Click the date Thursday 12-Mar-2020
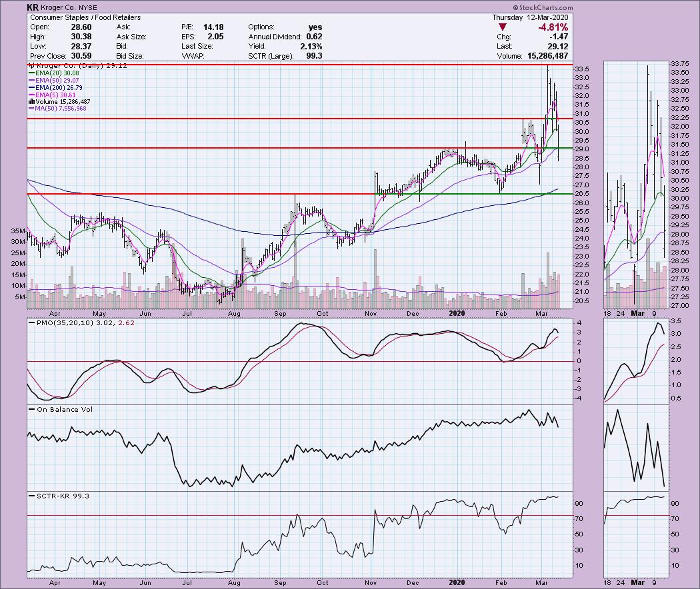700x589 pixels. (x=530, y=17)
